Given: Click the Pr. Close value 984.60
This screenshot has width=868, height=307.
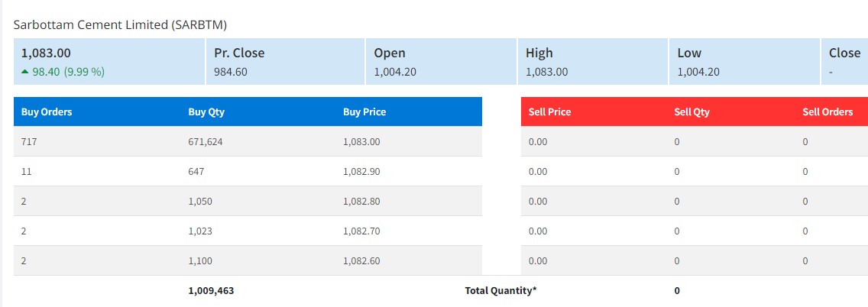Looking at the screenshot, I should click(x=231, y=72).
